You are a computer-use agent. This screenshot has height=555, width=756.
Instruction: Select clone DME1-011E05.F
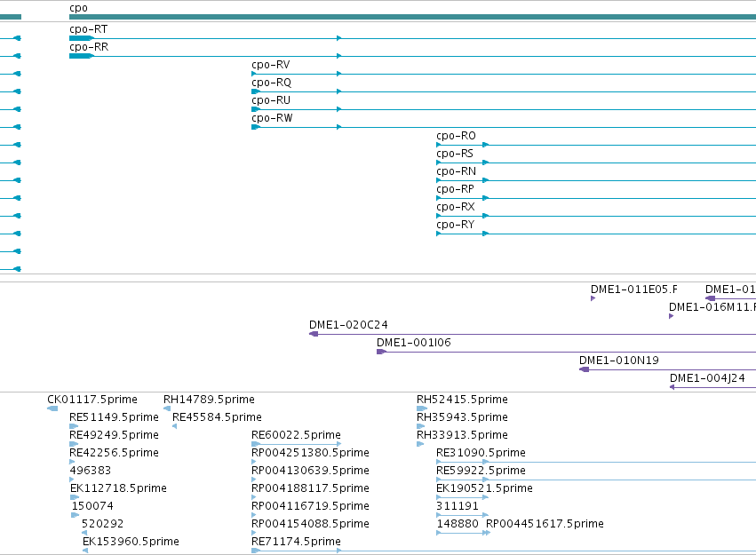pos(634,289)
